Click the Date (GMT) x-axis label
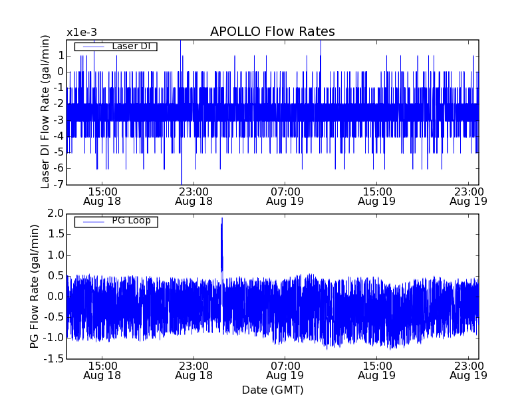The width and height of the screenshot is (532, 399). tap(272, 390)
